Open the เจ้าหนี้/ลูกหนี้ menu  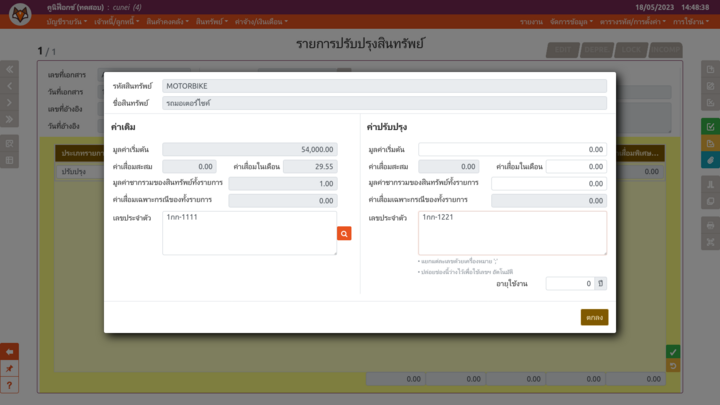point(117,22)
